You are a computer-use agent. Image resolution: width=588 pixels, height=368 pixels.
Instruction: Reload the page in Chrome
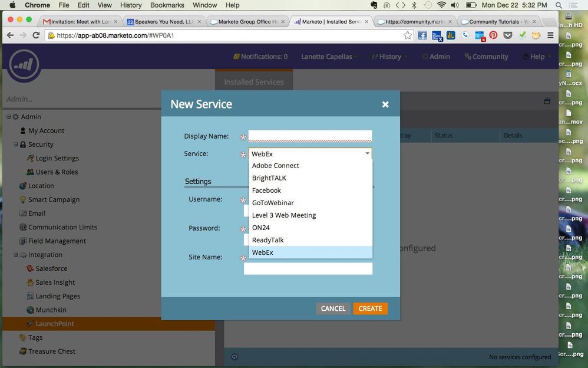[36, 35]
